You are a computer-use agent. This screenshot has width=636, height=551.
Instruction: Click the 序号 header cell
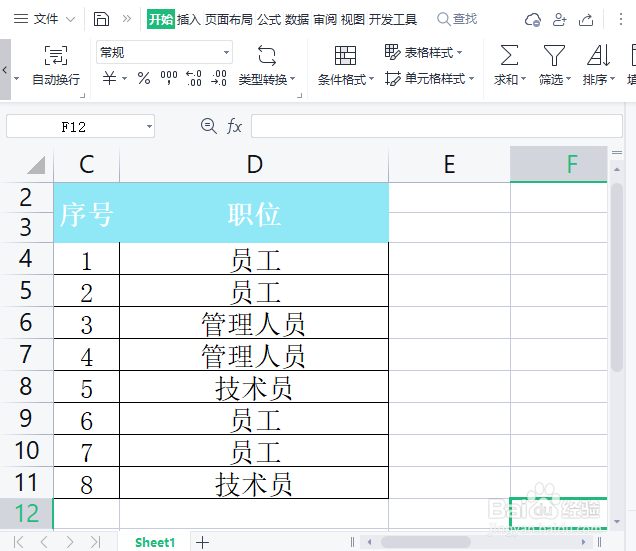[87, 213]
